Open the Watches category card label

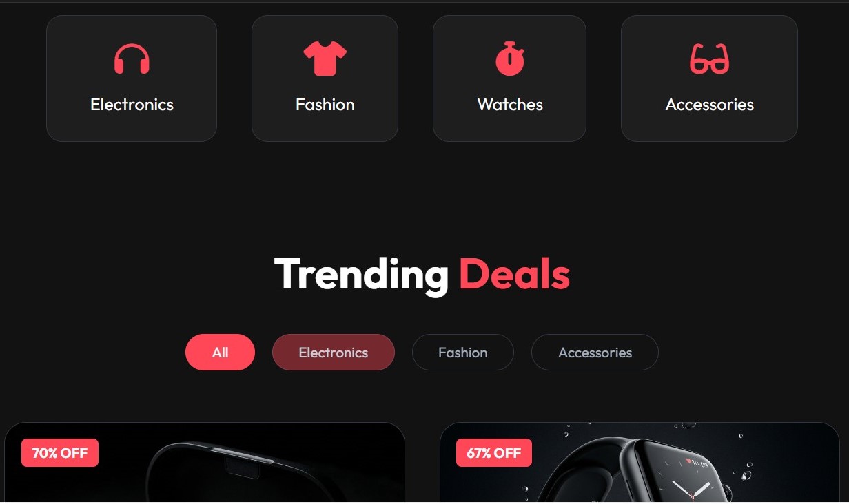[x=510, y=105]
